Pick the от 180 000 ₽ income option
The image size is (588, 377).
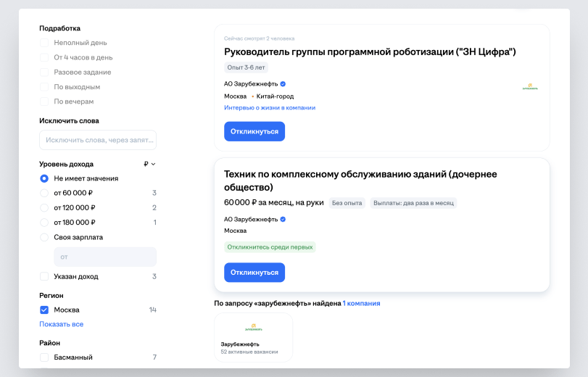44,223
